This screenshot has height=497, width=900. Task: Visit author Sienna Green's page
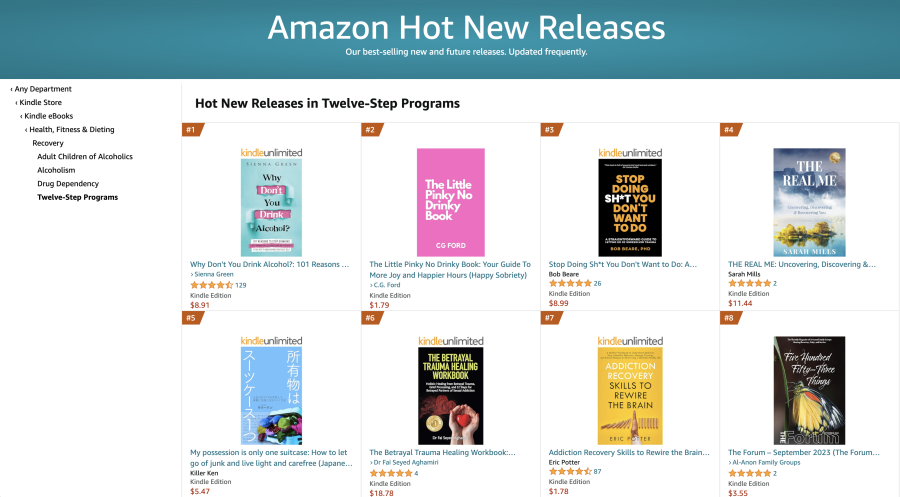tap(214, 274)
